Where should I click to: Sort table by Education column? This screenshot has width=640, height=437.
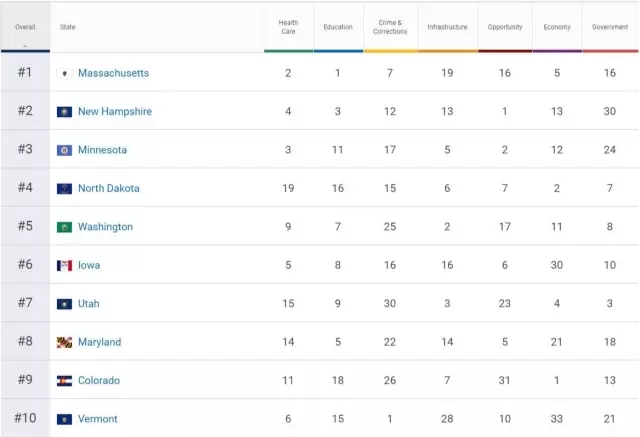point(338,27)
